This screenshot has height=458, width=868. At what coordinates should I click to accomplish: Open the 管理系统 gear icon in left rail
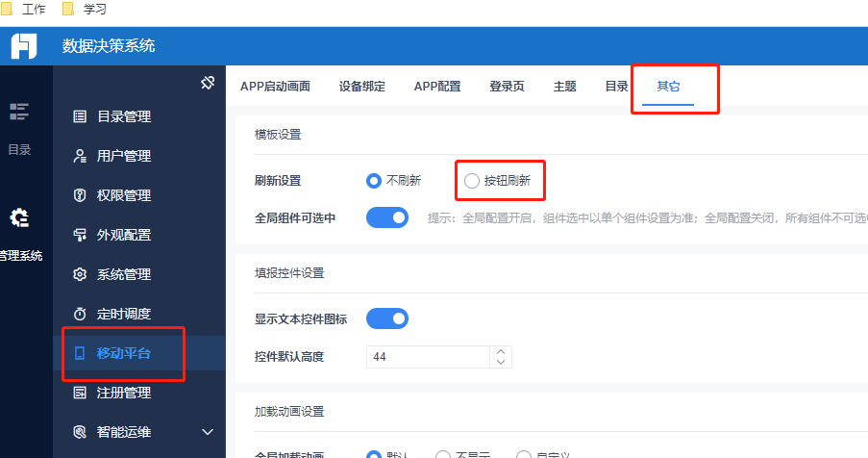pos(19,217)
